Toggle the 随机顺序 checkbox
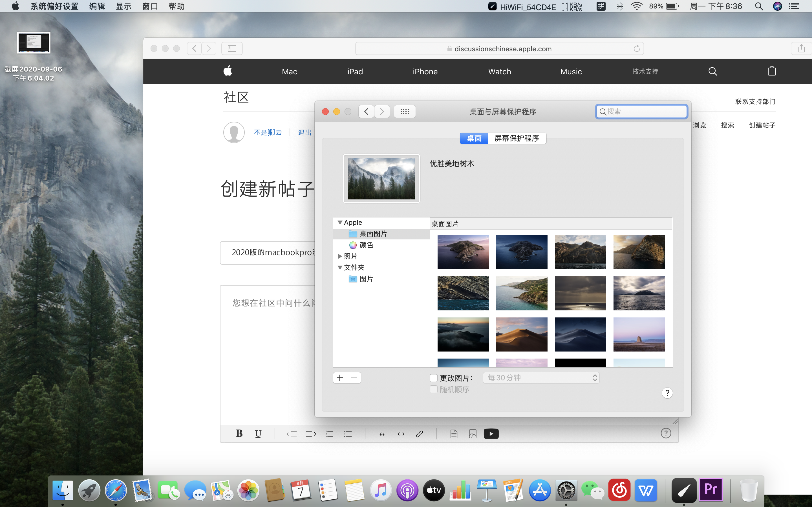Viewport: 812px width, 507px height. pos(434,390)
